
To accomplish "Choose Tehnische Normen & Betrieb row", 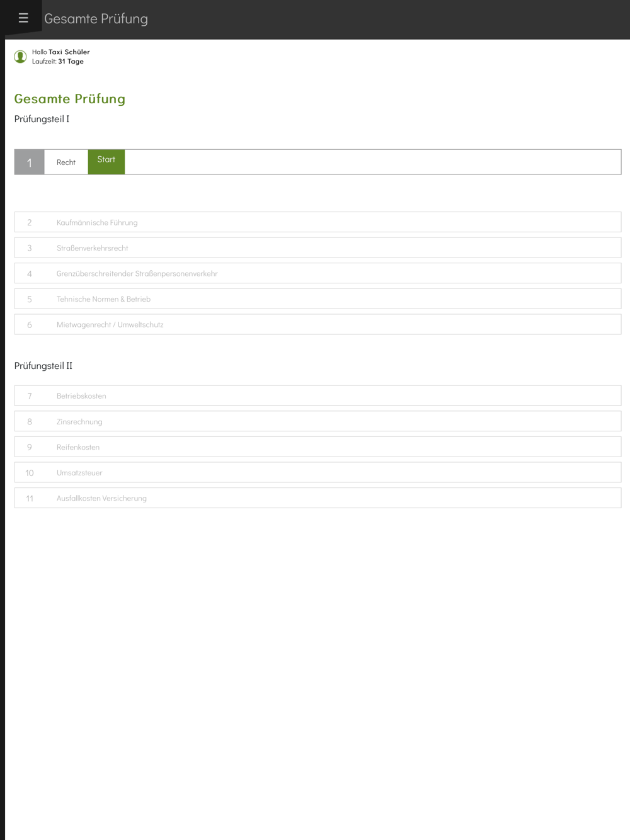I will coord(318,299).
